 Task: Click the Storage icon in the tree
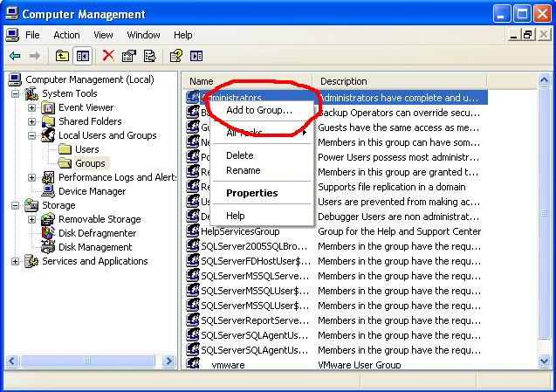[31, 205]
